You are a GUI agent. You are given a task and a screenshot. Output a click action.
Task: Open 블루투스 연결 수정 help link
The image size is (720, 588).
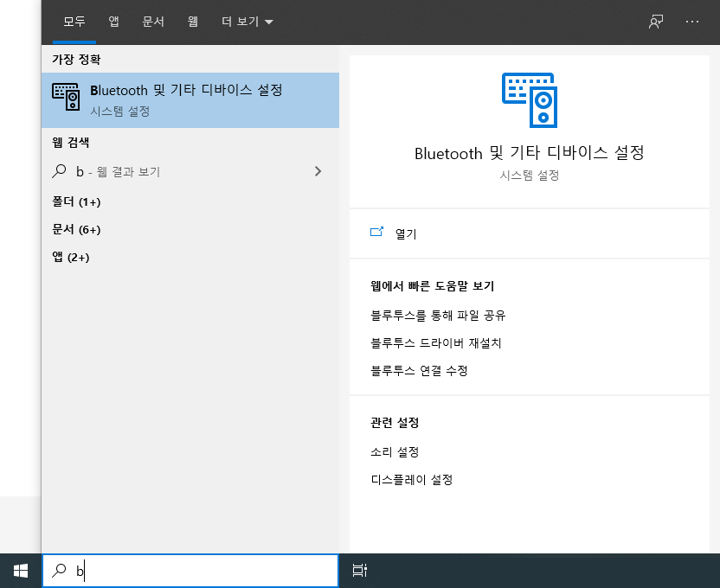click(x=419, y=371)
